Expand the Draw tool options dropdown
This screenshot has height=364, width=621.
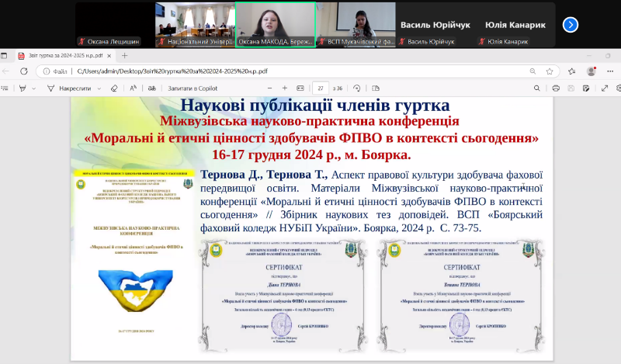[x=101, y=88]
